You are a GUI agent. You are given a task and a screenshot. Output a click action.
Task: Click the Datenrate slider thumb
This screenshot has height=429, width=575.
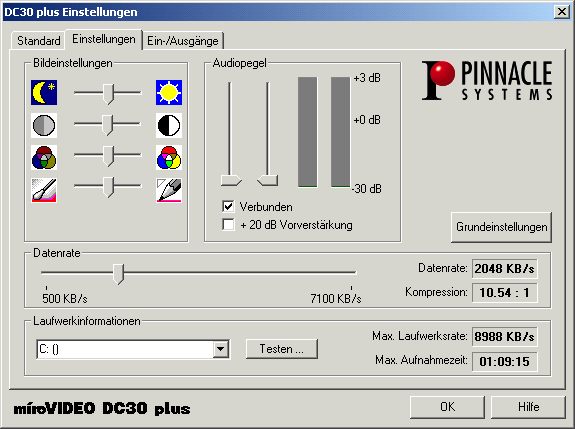coord(118,274)
